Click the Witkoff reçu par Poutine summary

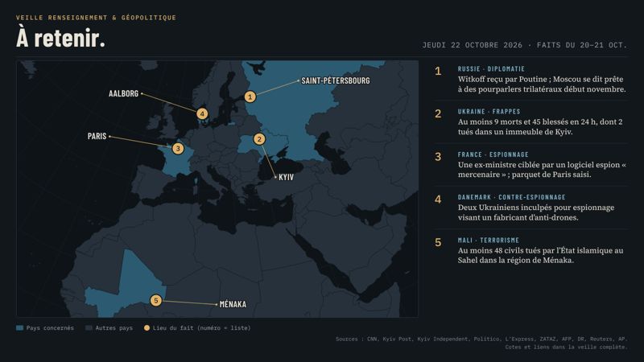click(x=542, y=84)
